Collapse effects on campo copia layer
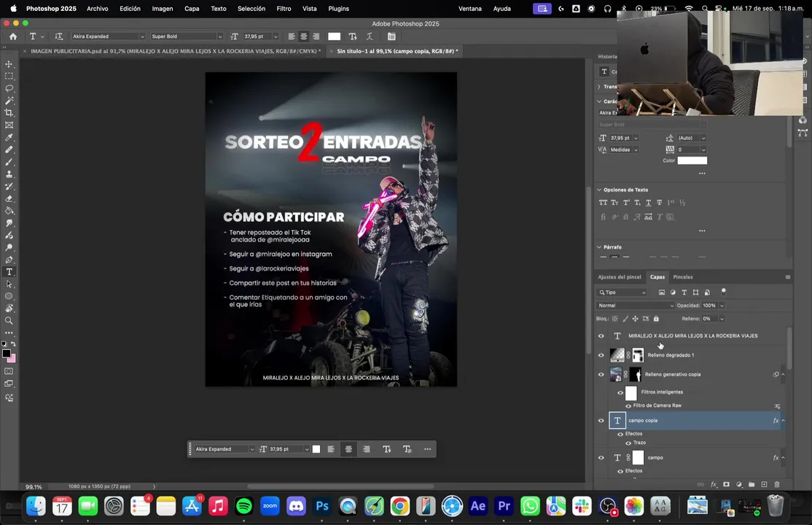The width and height of the screenshot is (812, 525). coord(783,420)
